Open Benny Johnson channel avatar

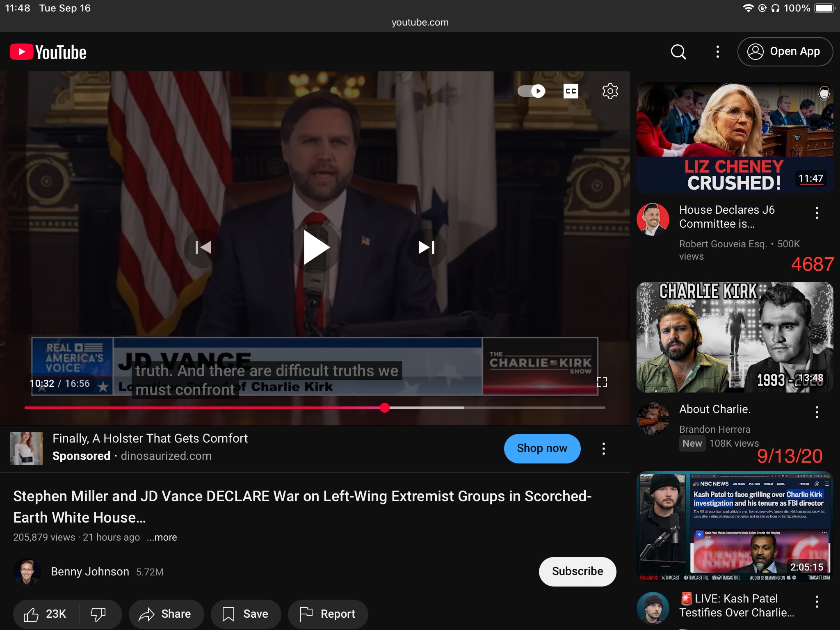click(27, 571)
